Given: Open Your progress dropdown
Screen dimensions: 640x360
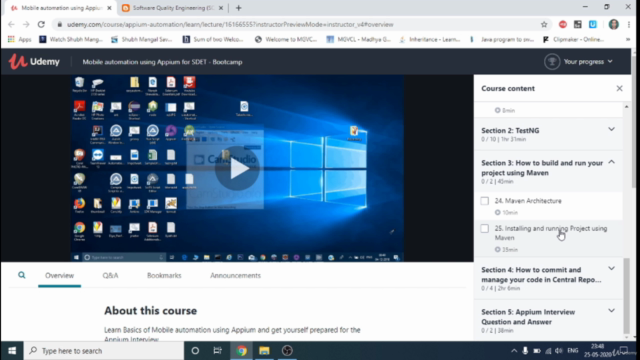Looking at the screenshot, I should [588, 62].
